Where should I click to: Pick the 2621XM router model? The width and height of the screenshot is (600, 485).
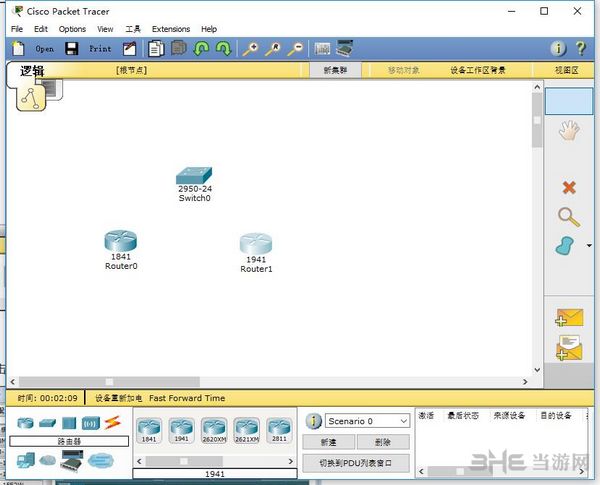(x=247, y=431)
